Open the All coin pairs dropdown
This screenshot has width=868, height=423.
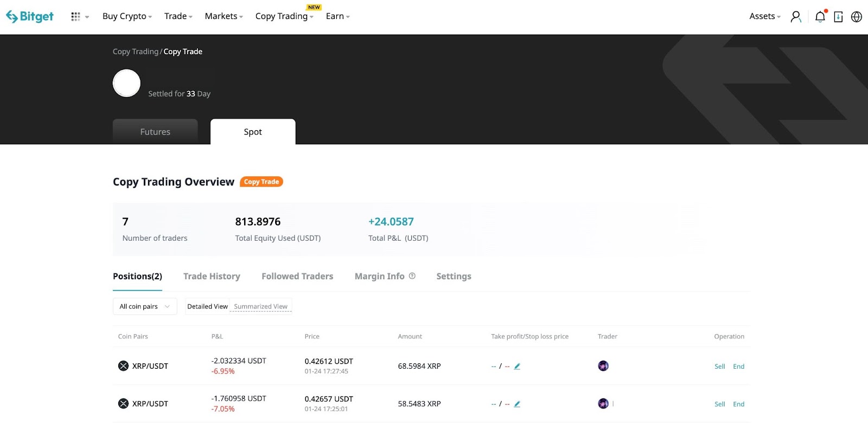[x=145, y=306]
